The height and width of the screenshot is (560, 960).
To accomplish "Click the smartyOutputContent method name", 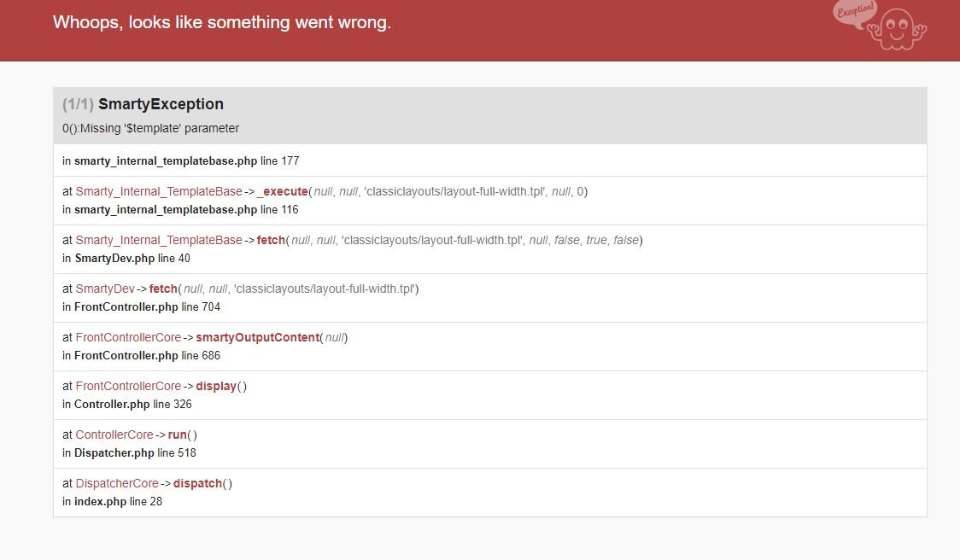I will (258, 338).
